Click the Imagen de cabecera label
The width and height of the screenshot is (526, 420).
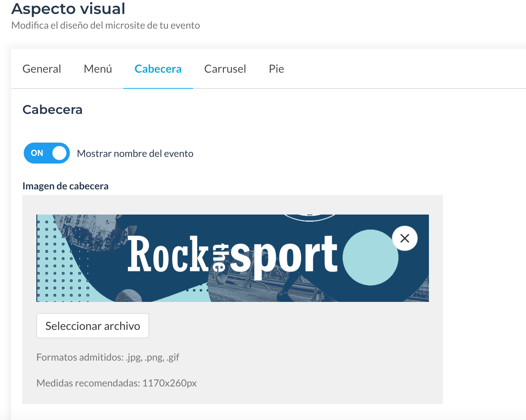[x=65, y=186]
